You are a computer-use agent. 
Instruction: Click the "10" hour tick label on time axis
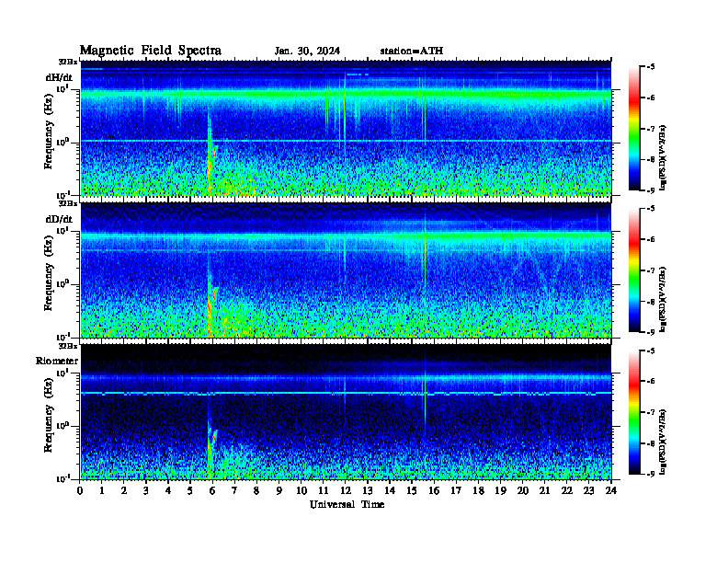coord(301,491)
